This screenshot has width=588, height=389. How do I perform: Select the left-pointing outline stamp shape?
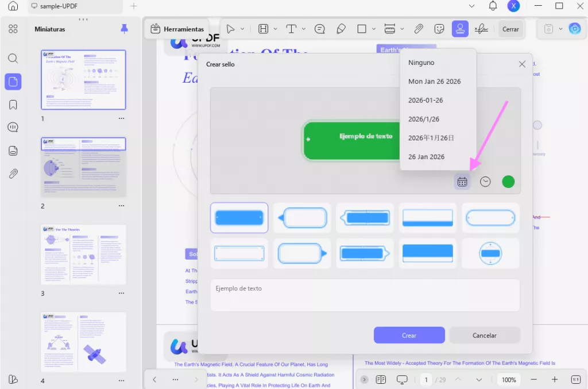(x=302, y=218)
